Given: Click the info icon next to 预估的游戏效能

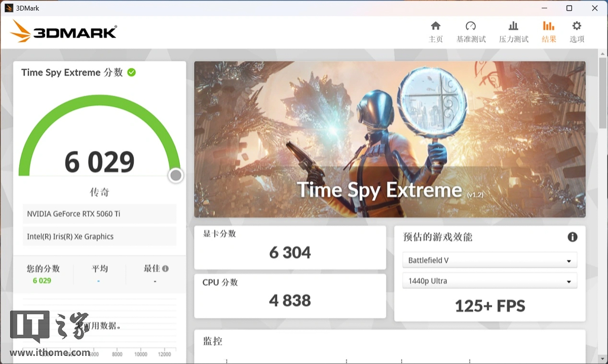Looking at the screenshot, I should click(573, 237).
